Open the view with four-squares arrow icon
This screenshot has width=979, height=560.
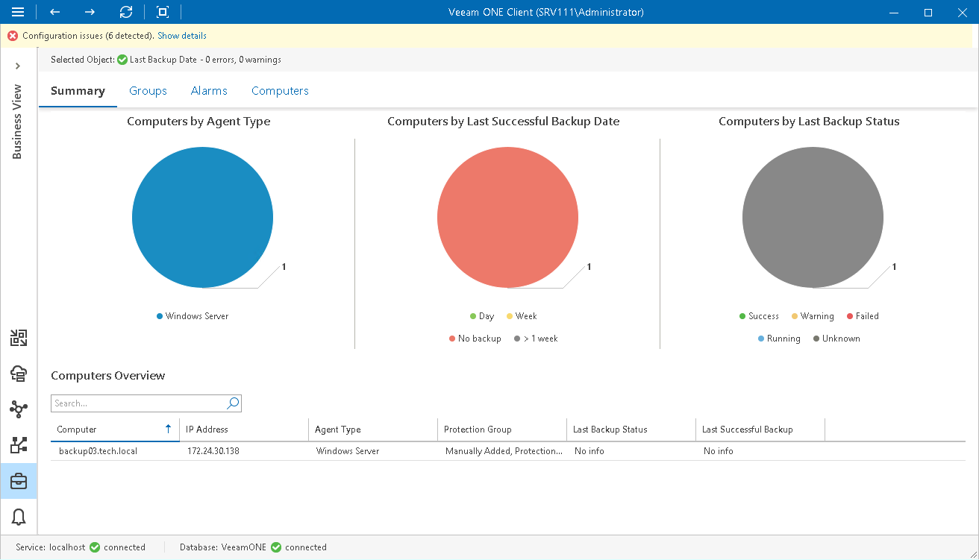[x=19, y=338]
